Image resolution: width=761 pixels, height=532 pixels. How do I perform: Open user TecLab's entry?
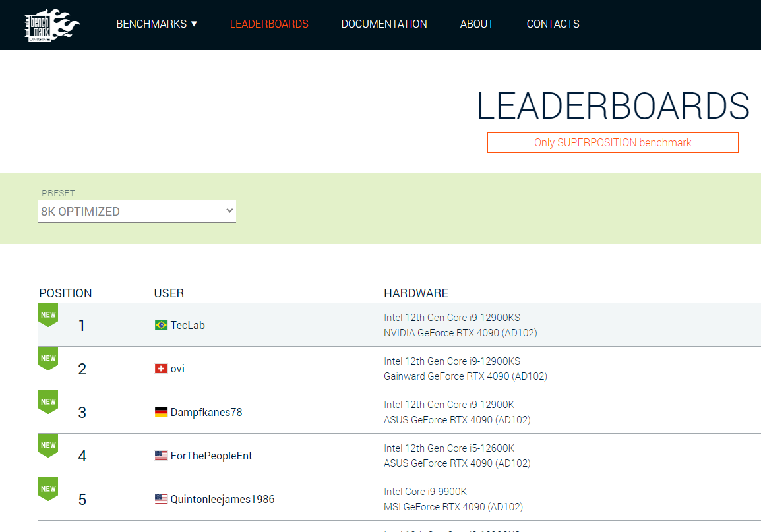(187, 325)
